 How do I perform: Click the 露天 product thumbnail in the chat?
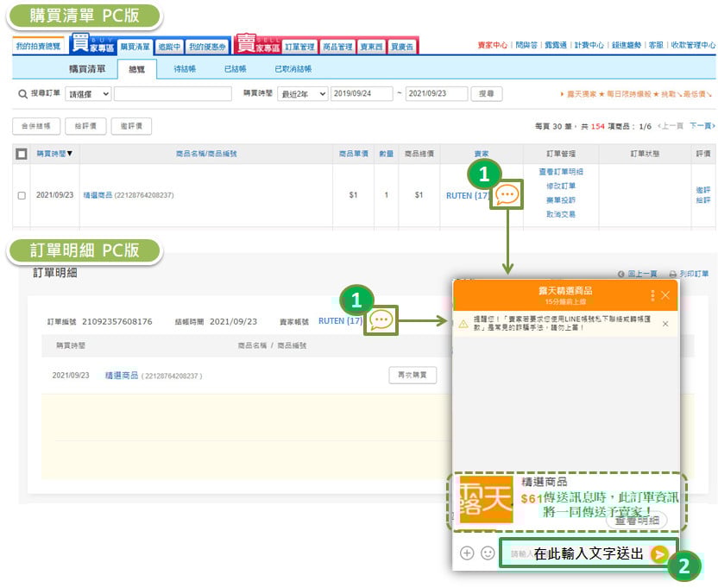point(486,499)
